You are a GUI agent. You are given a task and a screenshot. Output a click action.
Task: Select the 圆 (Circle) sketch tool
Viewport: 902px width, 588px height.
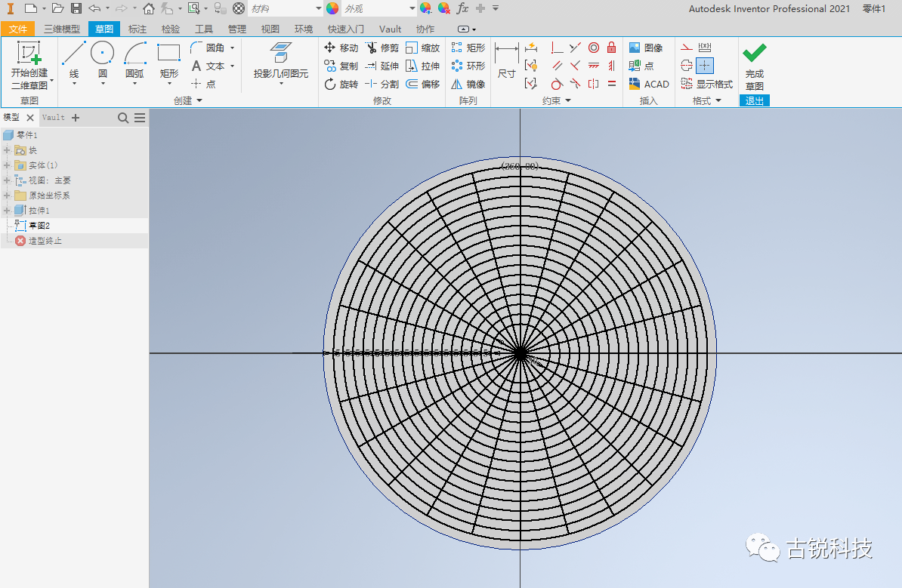[x=103, y=60]
